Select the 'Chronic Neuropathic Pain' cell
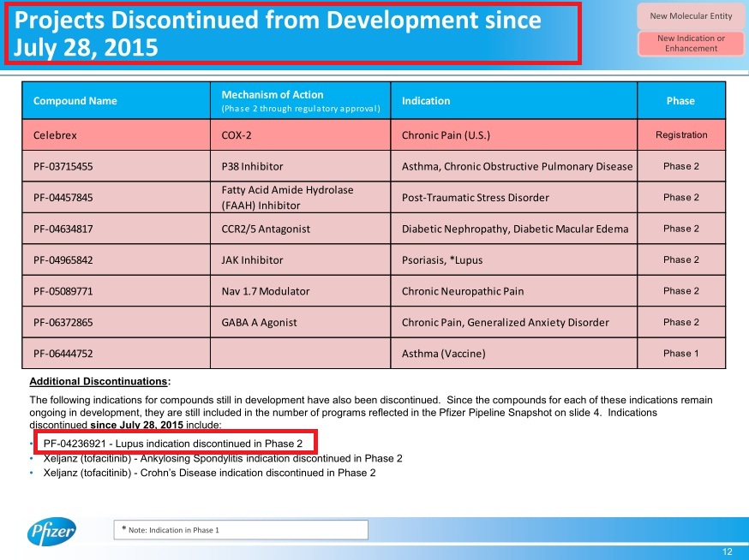The image size is (749, 560). pos(514,291)
